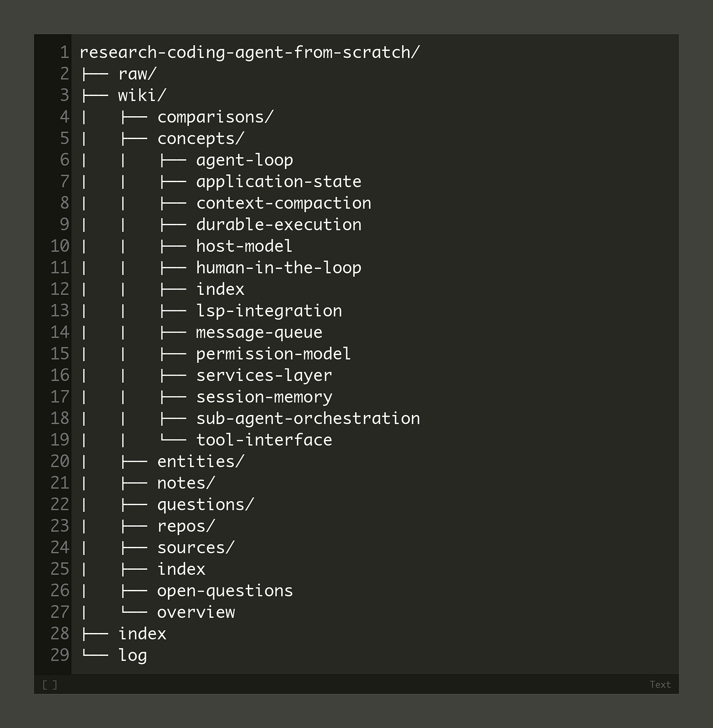Click the agent-loop entry
Screen dimensions: 713x728
click(x=244, y=160)
